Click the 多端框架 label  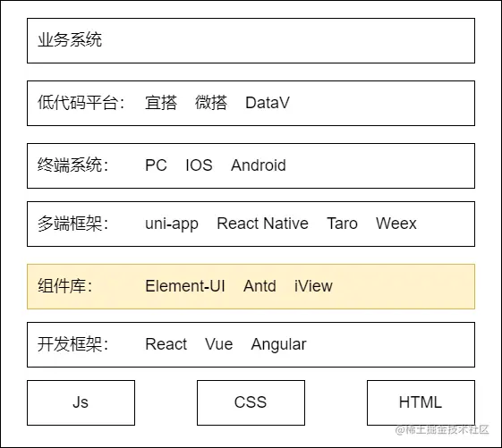72,224
